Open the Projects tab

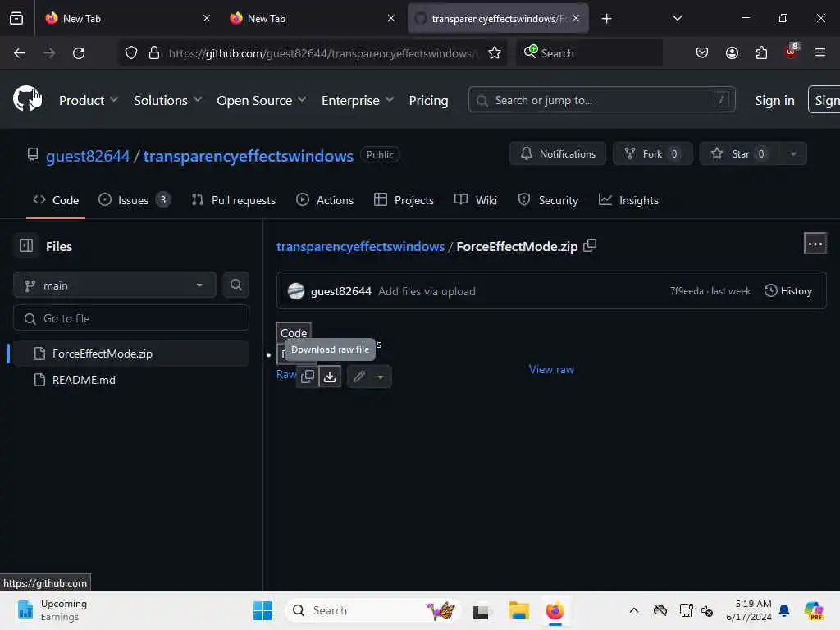pos(404,200)
